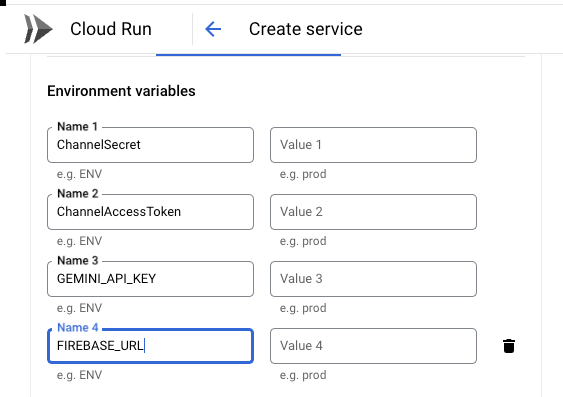The width and height of the screenshot is (563, 397).
Task: Click the 'e.g. prod' hint under Value 2
Action: pos(303,241)
